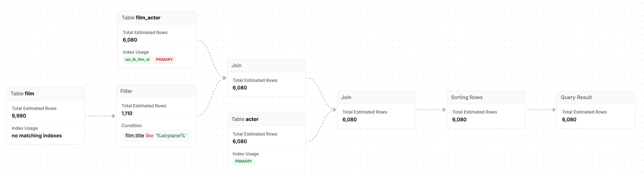Open the Table actor node header
Viewport: 644px width, 177px height.
click(x=266, y=119)
